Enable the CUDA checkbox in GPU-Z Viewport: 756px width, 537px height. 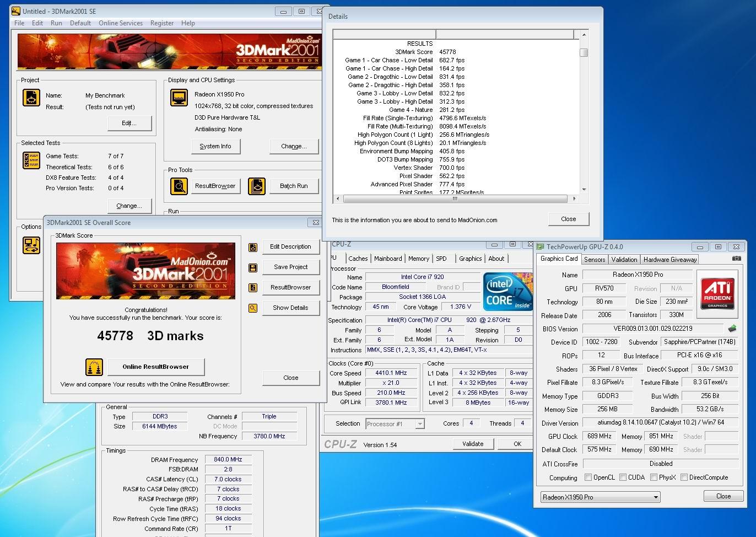623,477
